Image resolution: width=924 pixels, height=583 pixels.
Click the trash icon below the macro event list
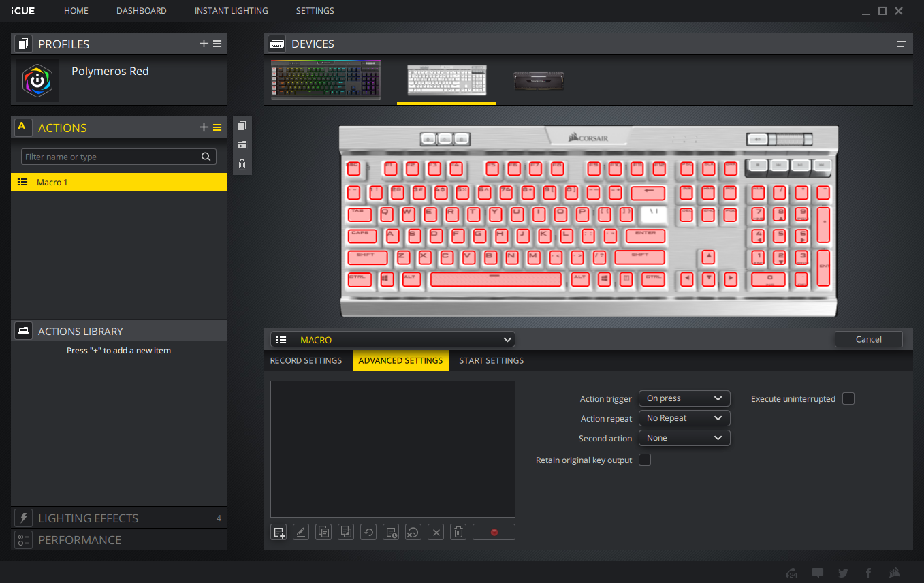pyautogui.click(x=459, y=532)
